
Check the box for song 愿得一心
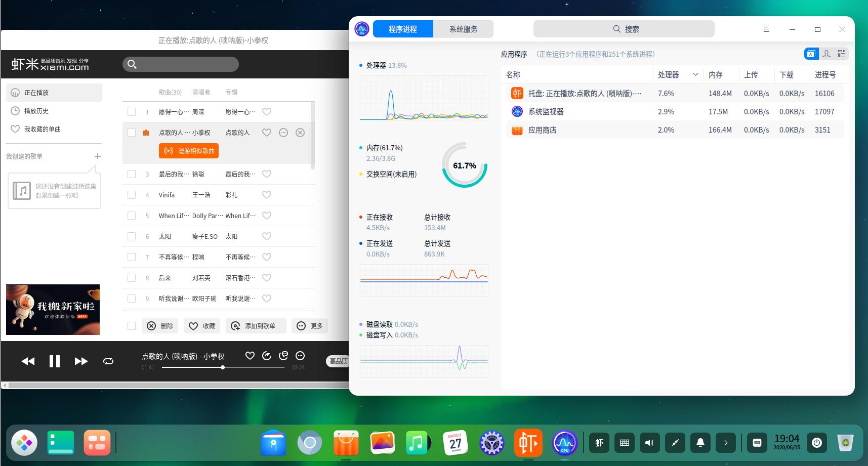pos(132,111)
